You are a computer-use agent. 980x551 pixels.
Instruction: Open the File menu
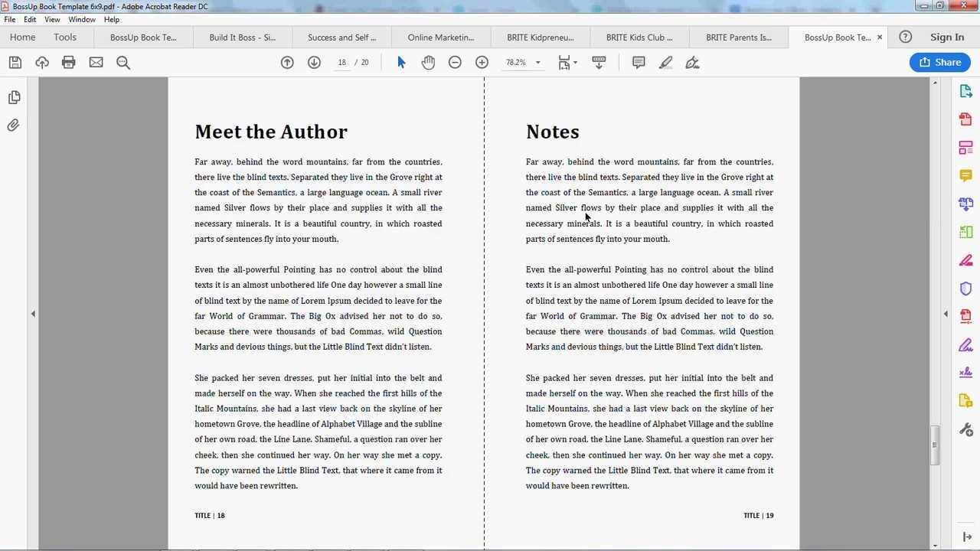10,19
